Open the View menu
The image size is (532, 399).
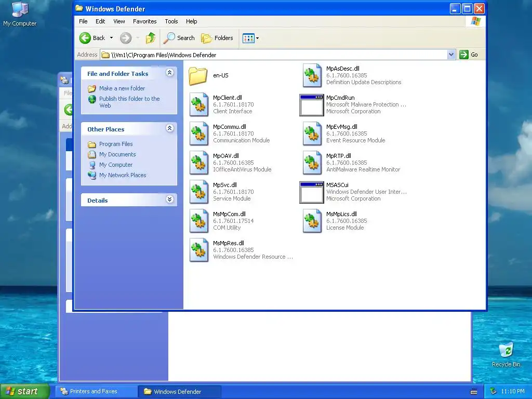pyautogui.click(x=119, y=21)
